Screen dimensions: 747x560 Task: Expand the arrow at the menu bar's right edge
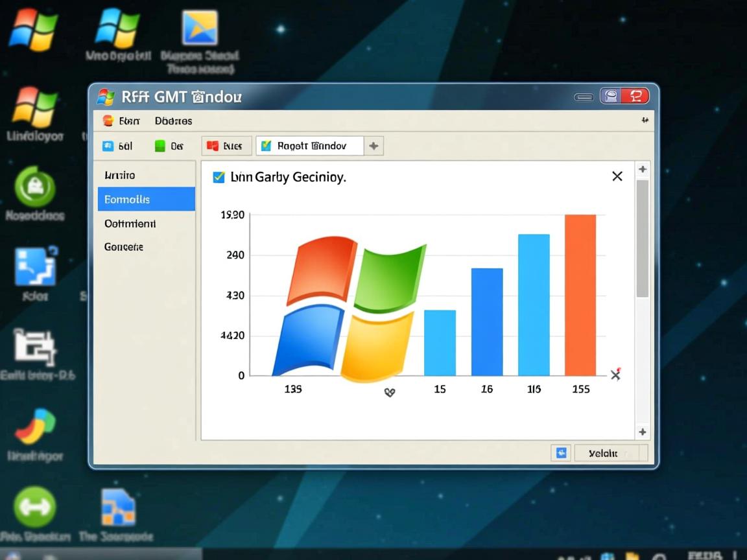click(643, 120)
